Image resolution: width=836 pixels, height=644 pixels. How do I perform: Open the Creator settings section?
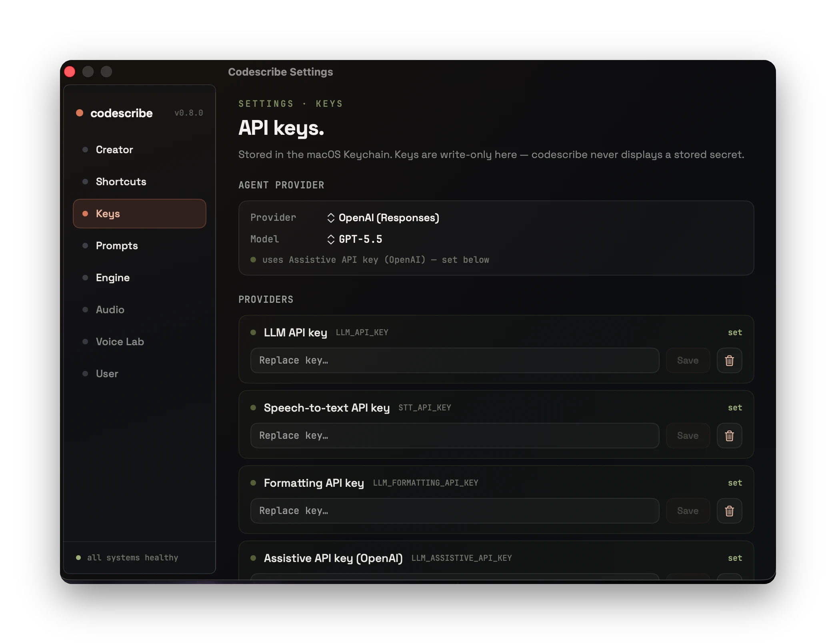tap(140, 150)
